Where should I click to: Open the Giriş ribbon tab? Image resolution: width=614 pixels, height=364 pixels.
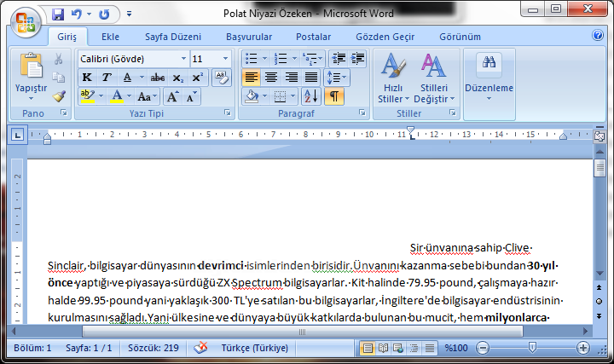tap(67, 37)
